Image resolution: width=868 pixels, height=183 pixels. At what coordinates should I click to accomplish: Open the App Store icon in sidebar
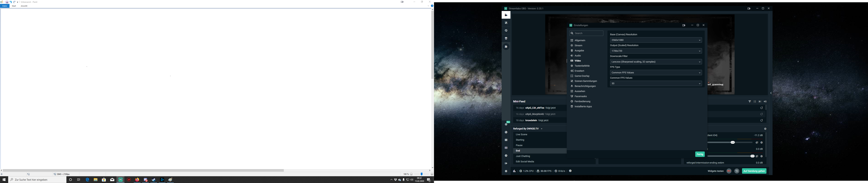coord(506,38)
